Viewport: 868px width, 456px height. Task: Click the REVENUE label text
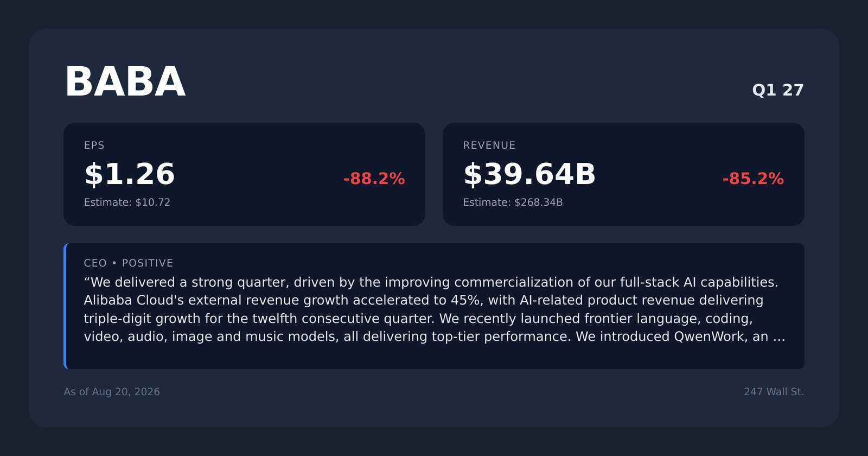click(489, 145)
